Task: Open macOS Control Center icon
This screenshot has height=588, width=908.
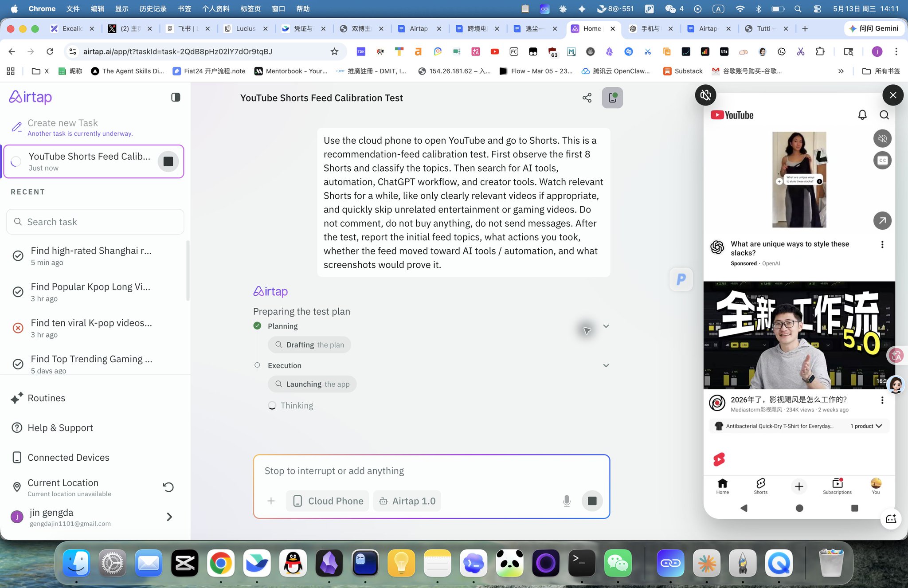Action: [818, 9]
